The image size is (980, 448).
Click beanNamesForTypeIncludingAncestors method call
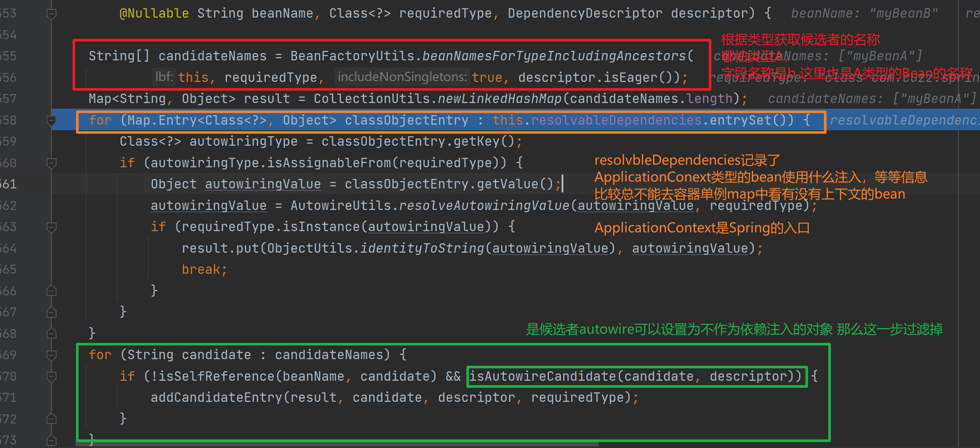pos(554,56)
